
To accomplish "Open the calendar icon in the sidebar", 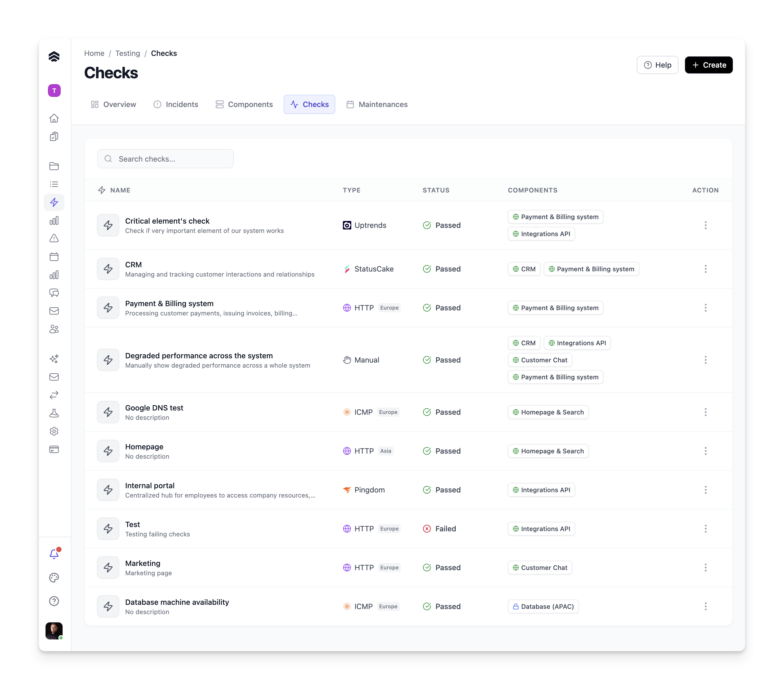I will (x=54, y=256).
